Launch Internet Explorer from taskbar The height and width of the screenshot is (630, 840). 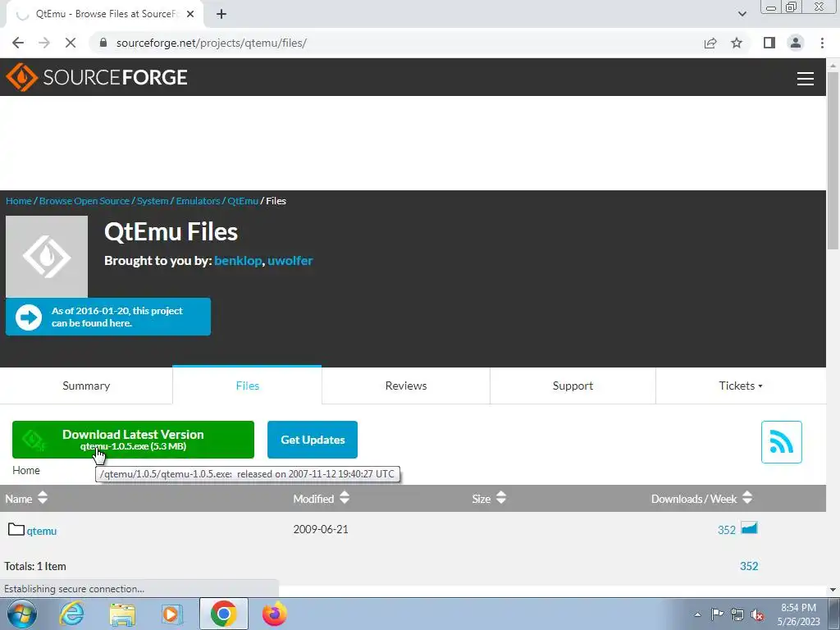tap(71, 614)
